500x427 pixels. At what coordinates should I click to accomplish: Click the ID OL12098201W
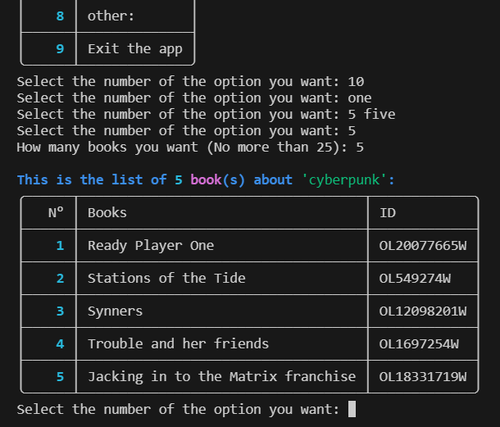coord(423,311)
